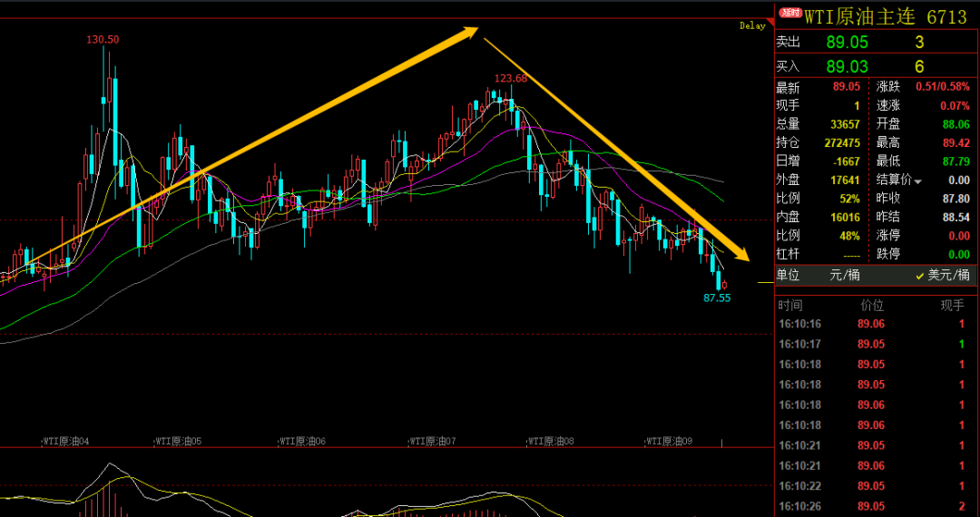Select the WTI原油04 timeline marker

[66, 442]
